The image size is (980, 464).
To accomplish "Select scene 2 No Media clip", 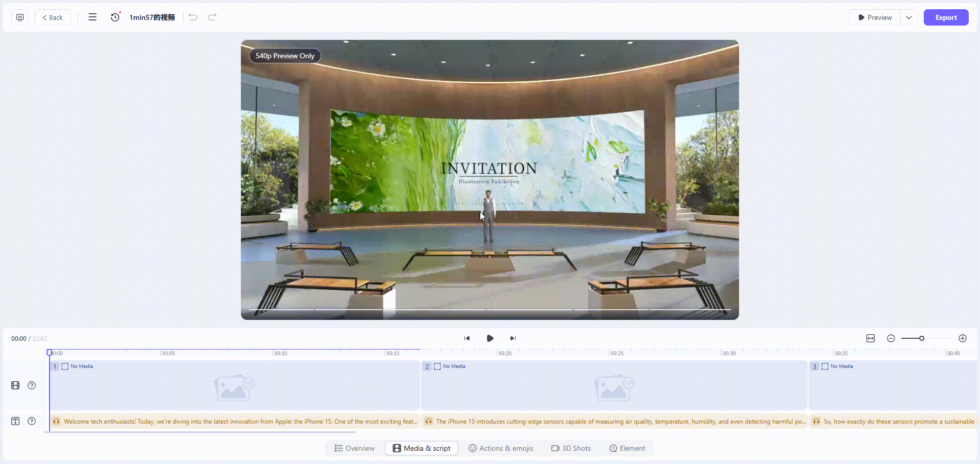I will pyautogui.click(x=614, y=386).
